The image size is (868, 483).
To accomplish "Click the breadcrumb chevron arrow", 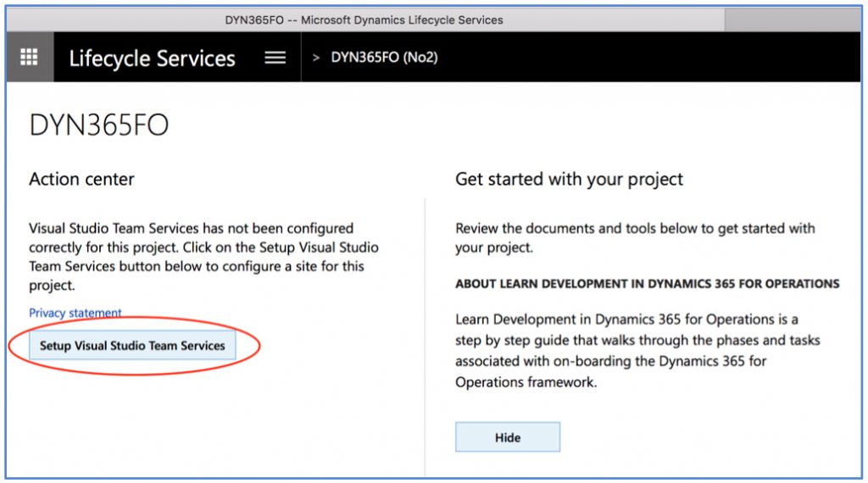I will pyautogui.click(x=316, y=58).
